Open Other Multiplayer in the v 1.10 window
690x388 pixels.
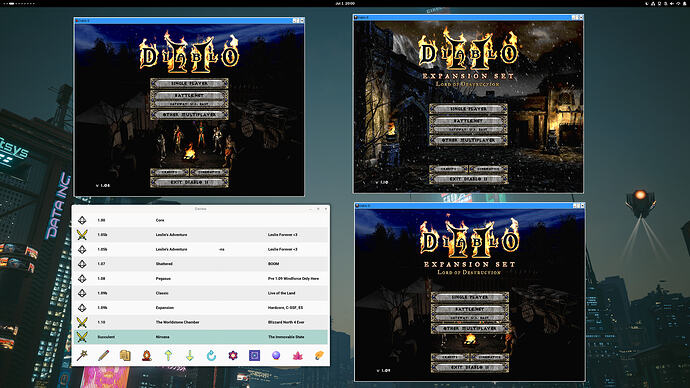[x=468, y=140]
